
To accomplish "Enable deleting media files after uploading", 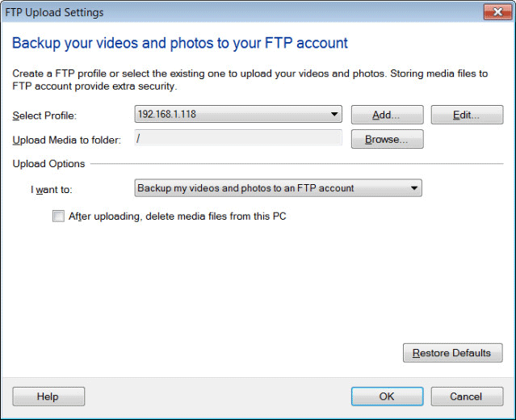I will pos(58,216).
